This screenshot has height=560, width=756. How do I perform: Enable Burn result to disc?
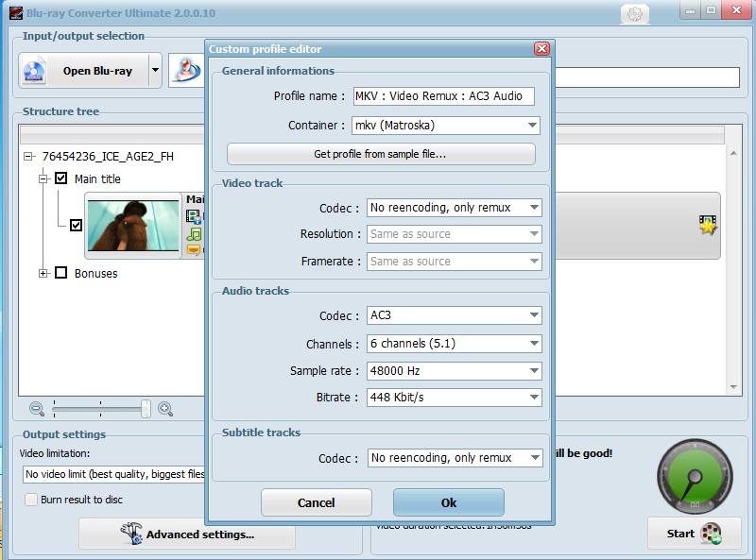pos(31,500)
